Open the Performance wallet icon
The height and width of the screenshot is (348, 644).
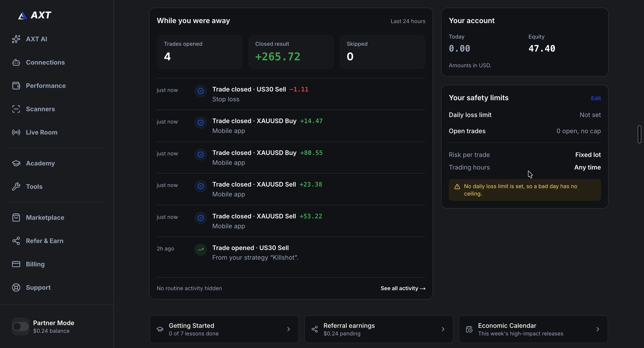[16, 86]
